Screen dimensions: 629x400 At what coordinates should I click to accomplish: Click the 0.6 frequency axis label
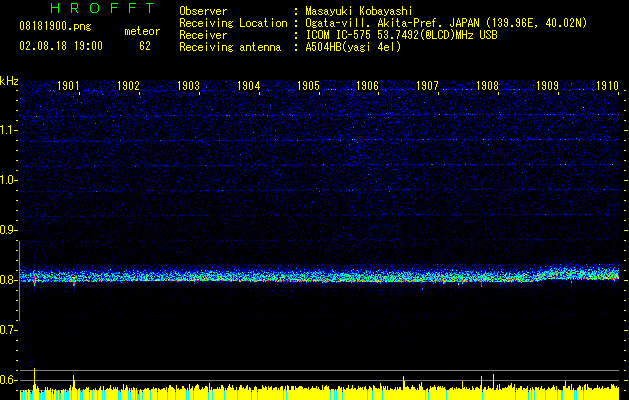tap(9, 380)
